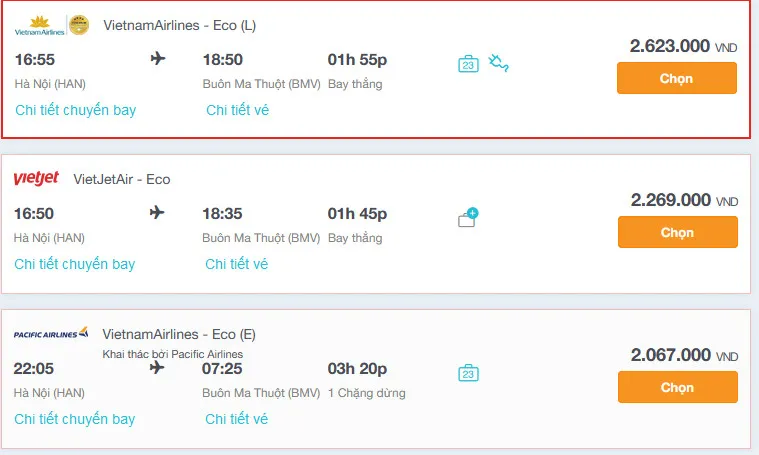759x455 pixels.
Task: Select the 2.623.000 VND flight with Chọn
Action: (x=677, y=78)
